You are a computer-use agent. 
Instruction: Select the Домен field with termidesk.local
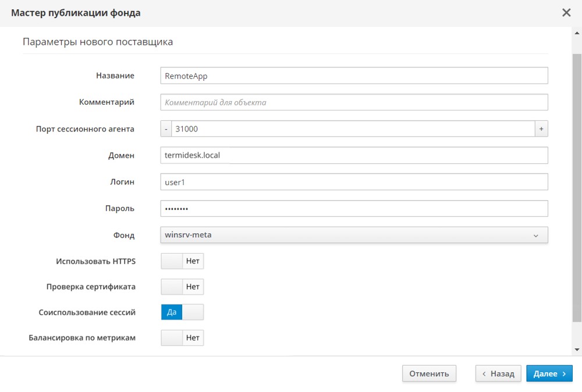tap(353, 155)
